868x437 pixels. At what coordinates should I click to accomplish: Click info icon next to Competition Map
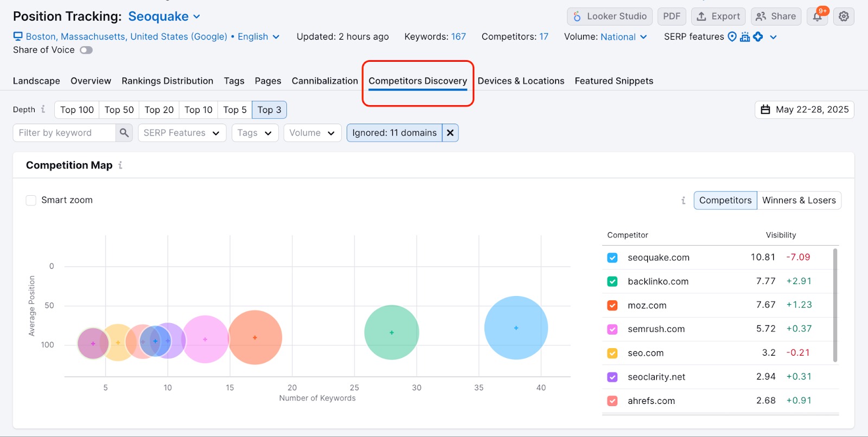point(120,165)
